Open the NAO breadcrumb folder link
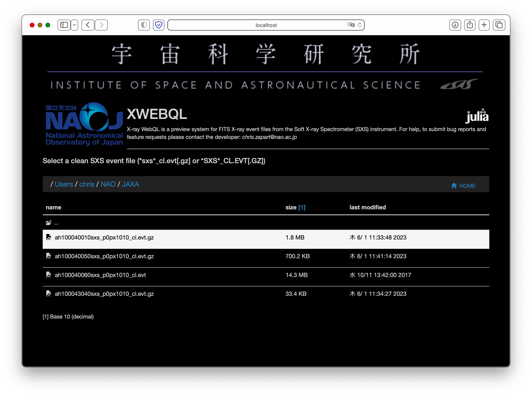The width and height of the screenshot is (532, 396). [108, 184]
